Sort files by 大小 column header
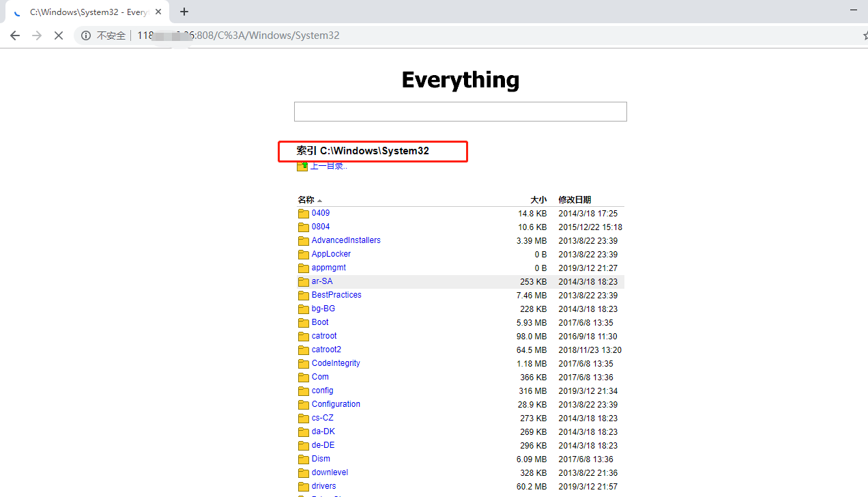This screenshot has width=868, height=497. 538,199
